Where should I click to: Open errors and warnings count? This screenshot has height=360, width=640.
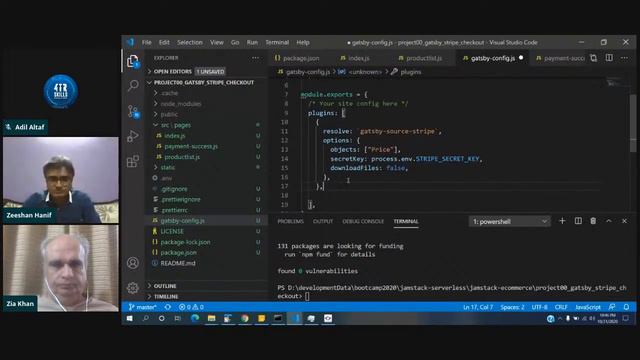191,307
